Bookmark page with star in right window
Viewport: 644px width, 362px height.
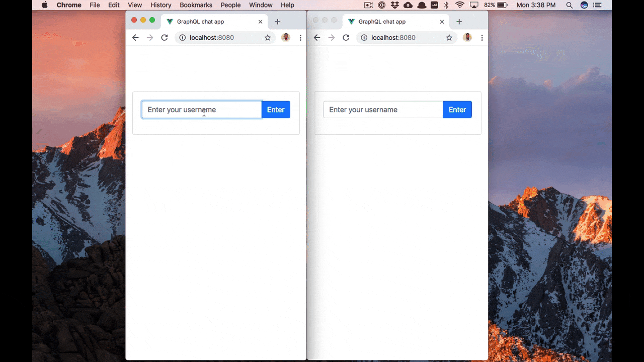(x=449, y=38)
